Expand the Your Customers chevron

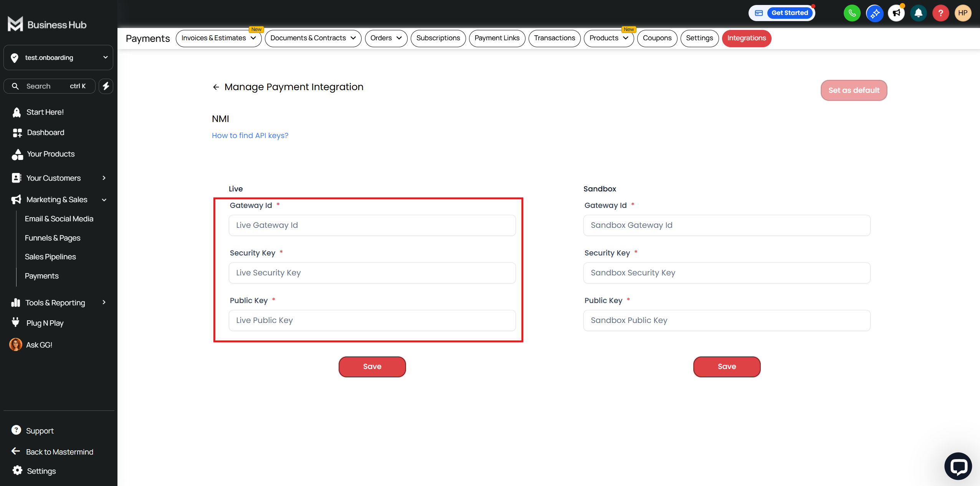(104, 178)
